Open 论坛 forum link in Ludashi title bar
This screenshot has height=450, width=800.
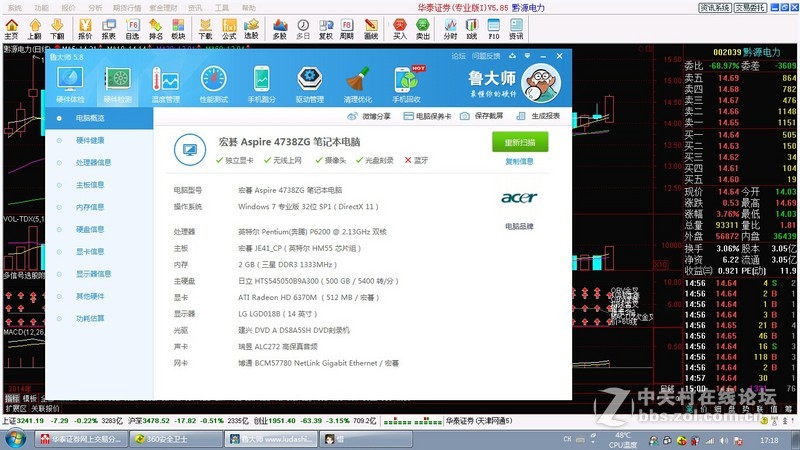click(x=458, y=56)
